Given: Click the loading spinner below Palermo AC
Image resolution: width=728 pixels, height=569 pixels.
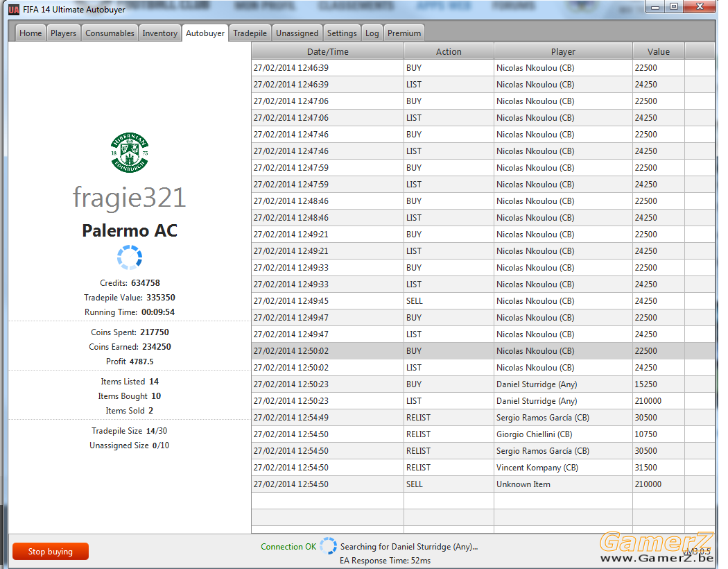Looking at the screenshot, I should tap(130, 257).
